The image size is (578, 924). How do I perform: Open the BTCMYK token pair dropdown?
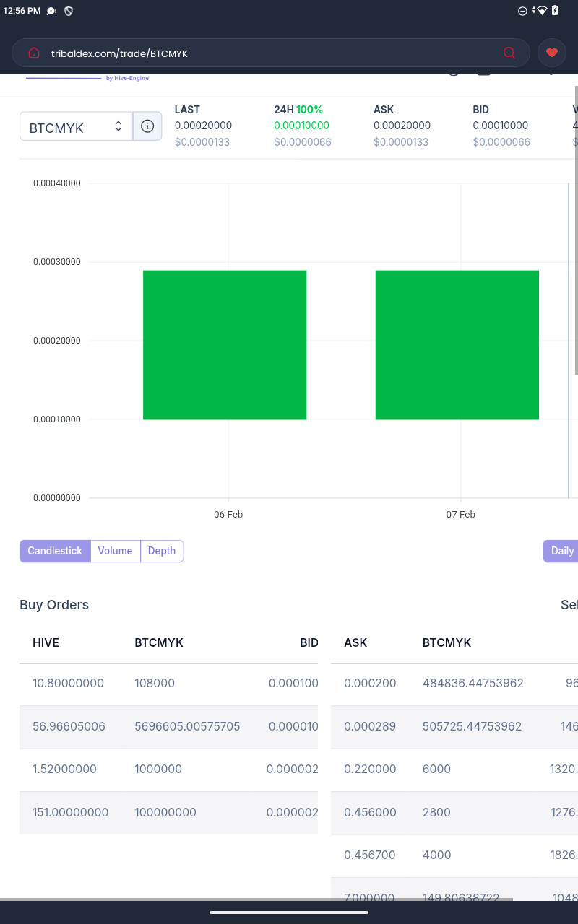pyautogui.click(x=76, y=127)
